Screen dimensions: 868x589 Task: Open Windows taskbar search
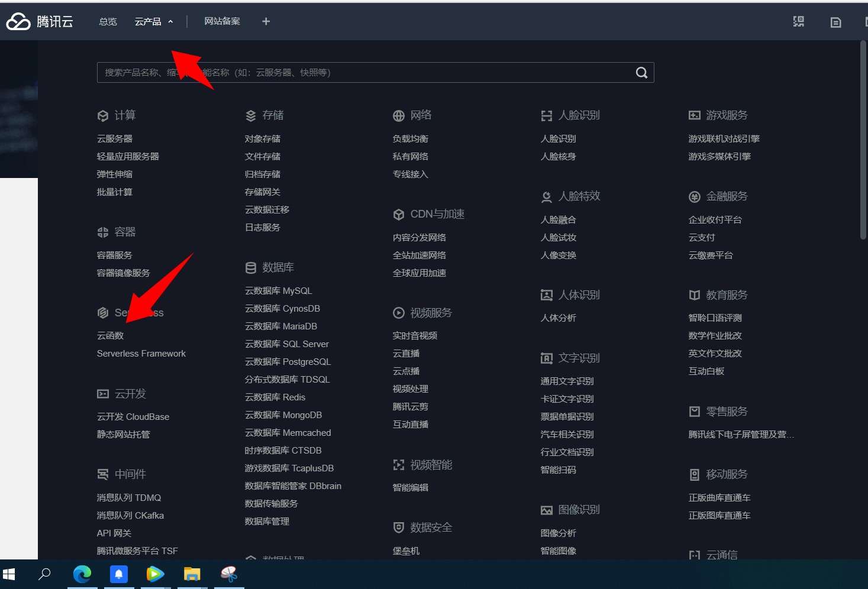pos(44,574)
